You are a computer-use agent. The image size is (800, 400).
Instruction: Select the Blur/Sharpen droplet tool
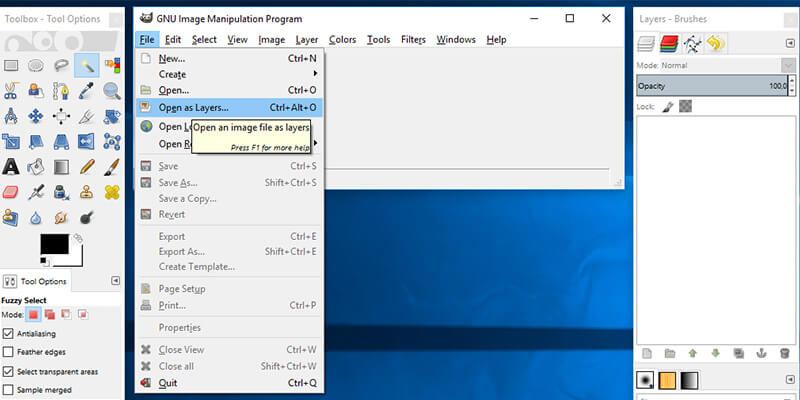[x=36, y=218]
